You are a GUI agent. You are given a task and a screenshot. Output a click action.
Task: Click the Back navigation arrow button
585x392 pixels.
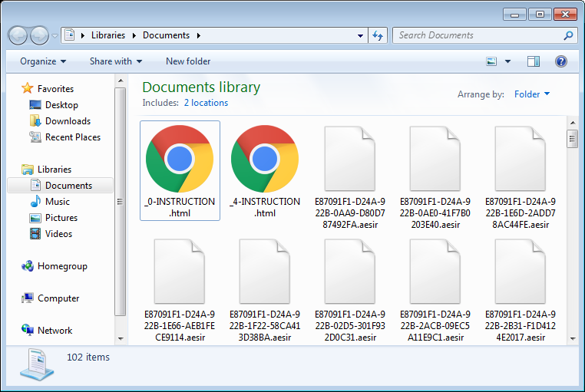pyautogui.click(x=18, y=35)
